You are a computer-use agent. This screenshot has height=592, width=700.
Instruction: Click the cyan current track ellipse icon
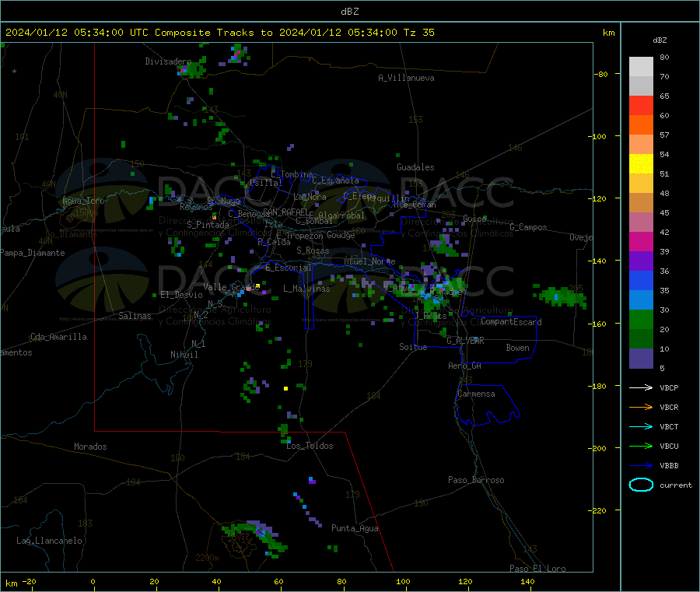pos(641,485)
